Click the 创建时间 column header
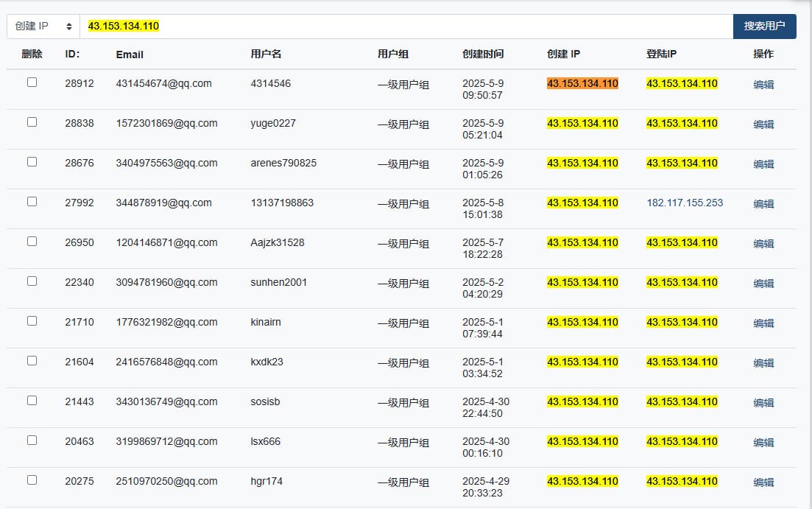The width and height of the screenshot is (812, 509). [483, 54]
